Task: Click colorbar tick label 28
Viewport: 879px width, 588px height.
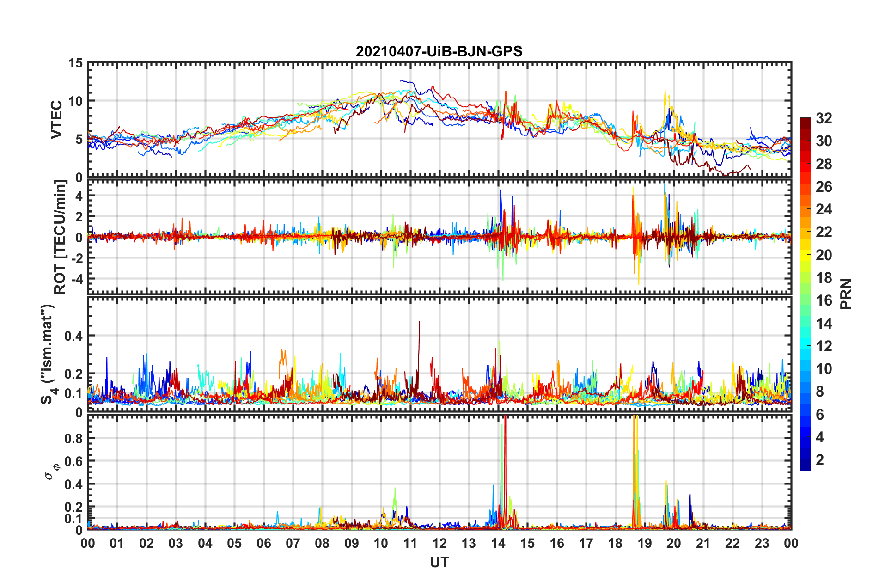Action: point(824,164)
